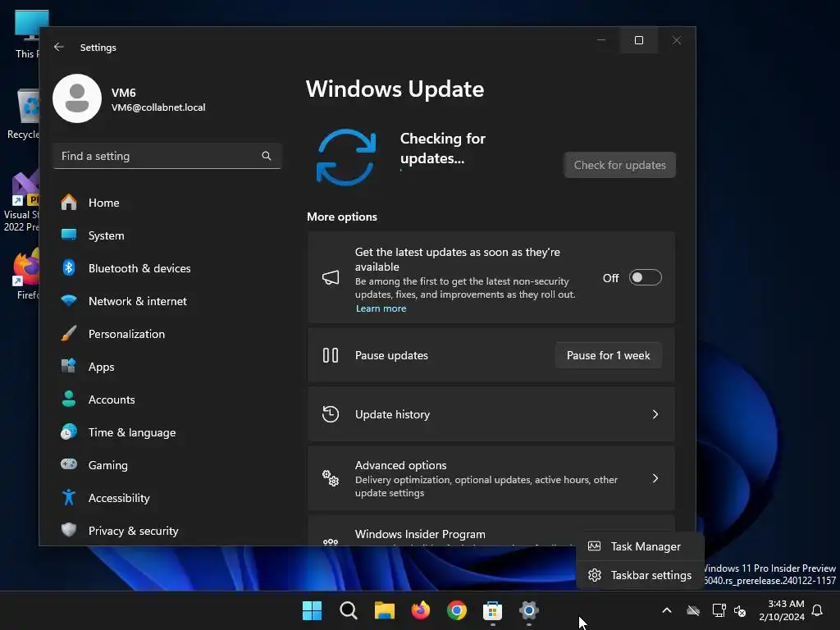The height and width of the screenshot is (630, 840).
Task: Open Microsoft Store from taskbar
Action: coord(492,610)
